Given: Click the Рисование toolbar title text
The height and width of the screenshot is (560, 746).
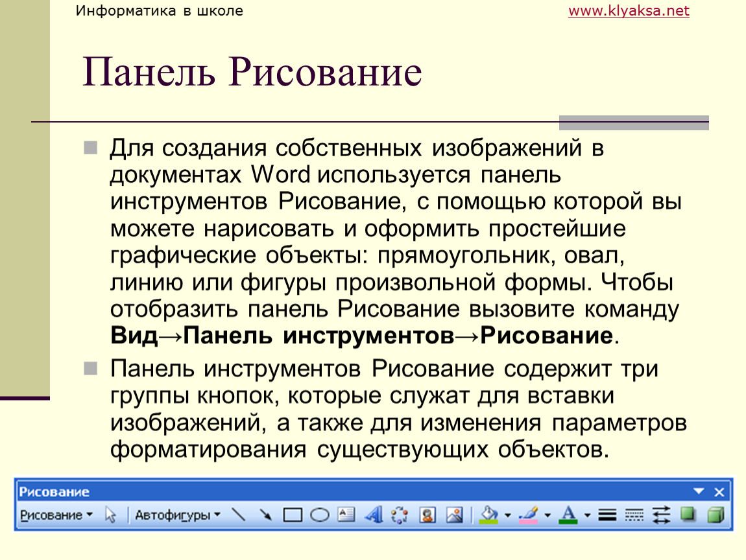Looking at the screenshot, I should (54, 491).
